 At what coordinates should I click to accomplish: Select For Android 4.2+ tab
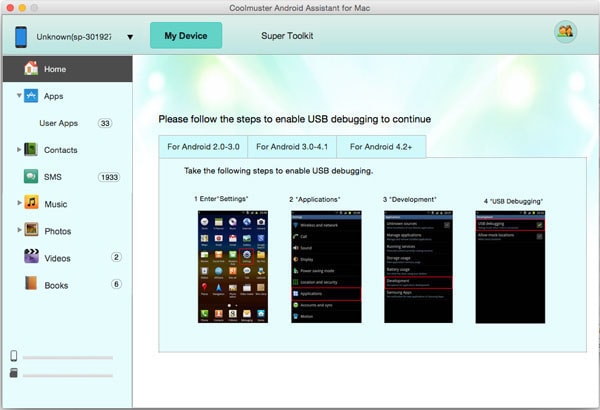point(381,147)
